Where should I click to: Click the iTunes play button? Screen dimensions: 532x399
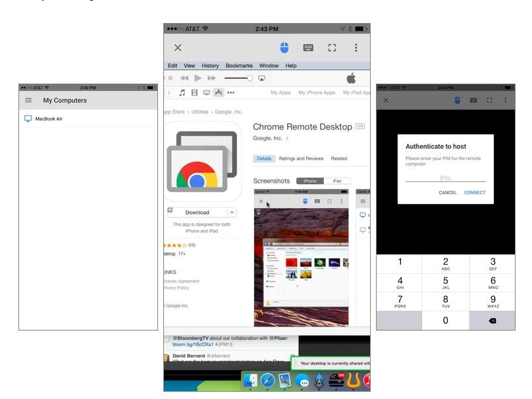click(198, 78)
